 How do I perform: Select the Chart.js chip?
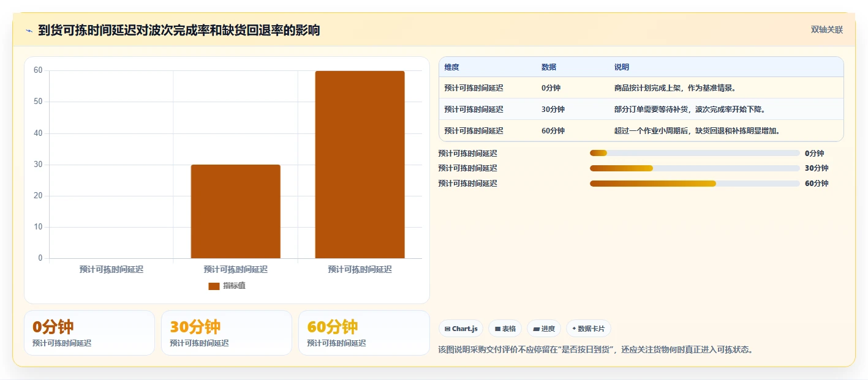pyautogui.click(x=461, y=329)
